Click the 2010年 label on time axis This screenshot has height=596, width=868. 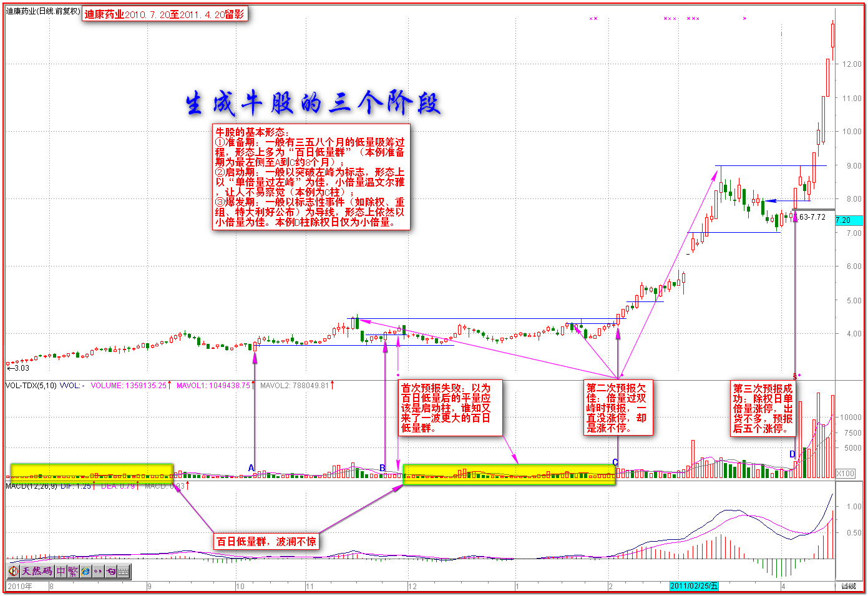[20, 586]
